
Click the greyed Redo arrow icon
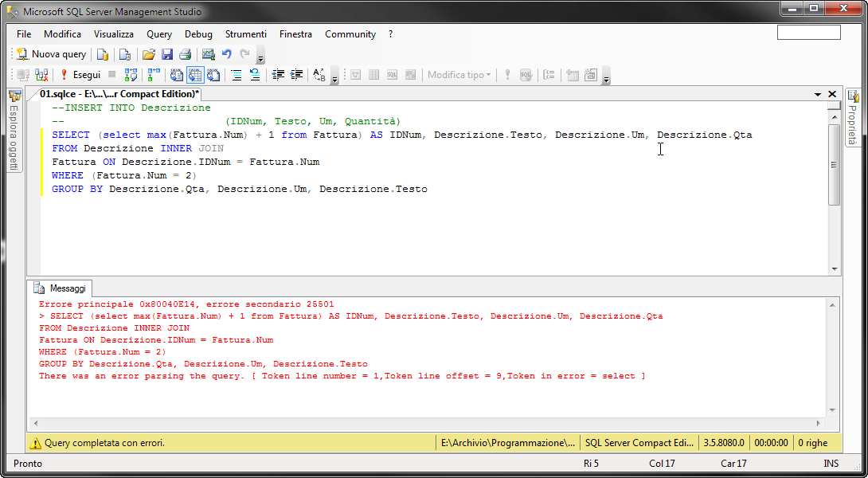tap(244, 54)
